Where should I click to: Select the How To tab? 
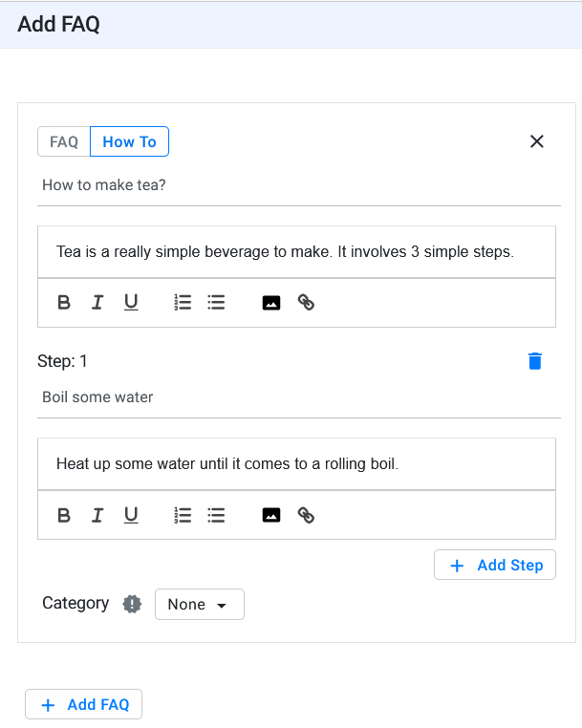[129, 141]
